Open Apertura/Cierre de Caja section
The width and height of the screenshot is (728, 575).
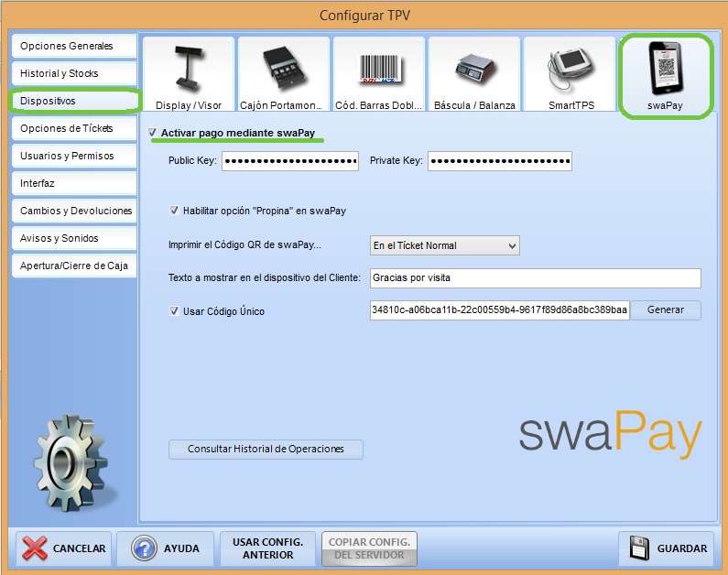coord(74,266)
